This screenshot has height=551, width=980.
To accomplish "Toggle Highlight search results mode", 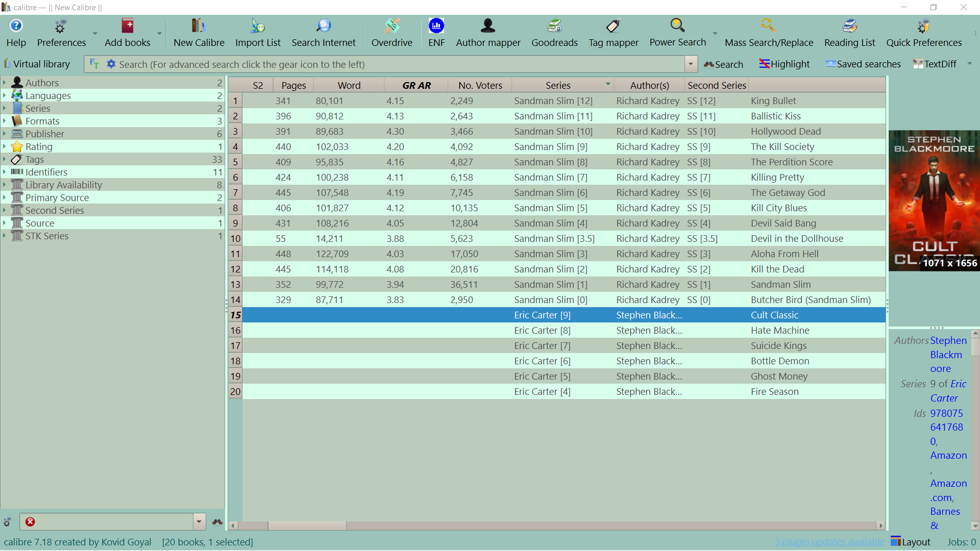I will [x=785, y=64].
